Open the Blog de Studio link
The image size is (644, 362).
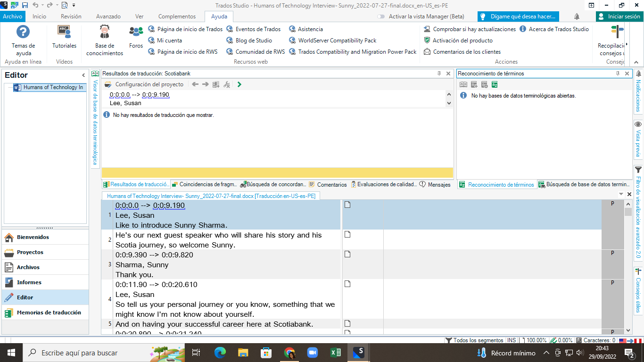tap(249, 41)
